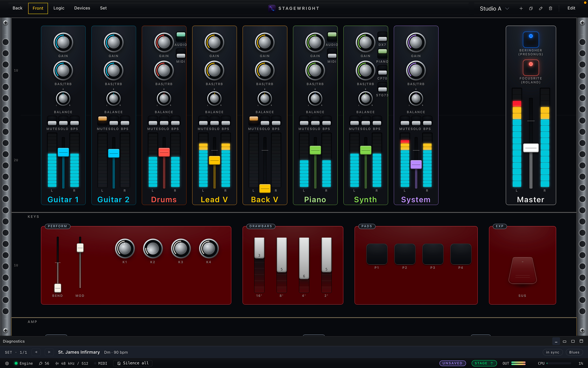Click the UNSAVED status badge
588x368 pixels.
453,363
